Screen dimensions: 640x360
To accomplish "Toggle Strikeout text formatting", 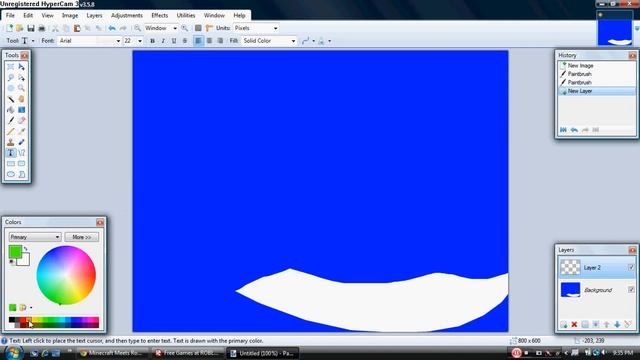I will 184,41.
